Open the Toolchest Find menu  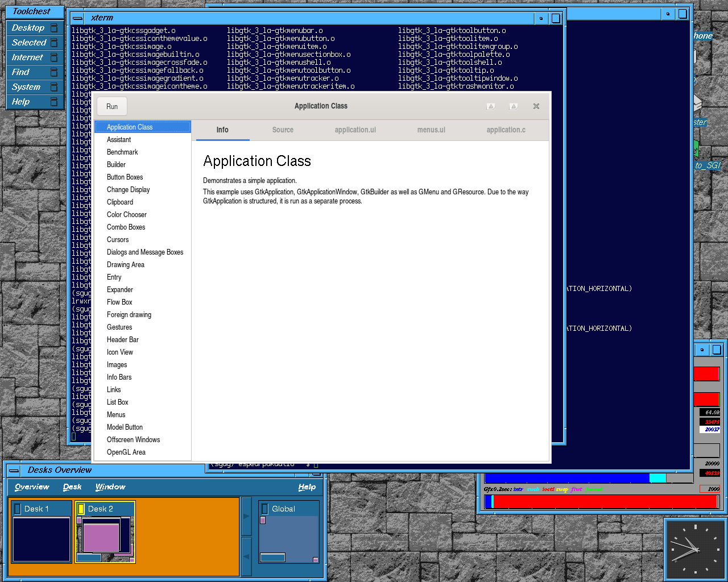point(35,72)
